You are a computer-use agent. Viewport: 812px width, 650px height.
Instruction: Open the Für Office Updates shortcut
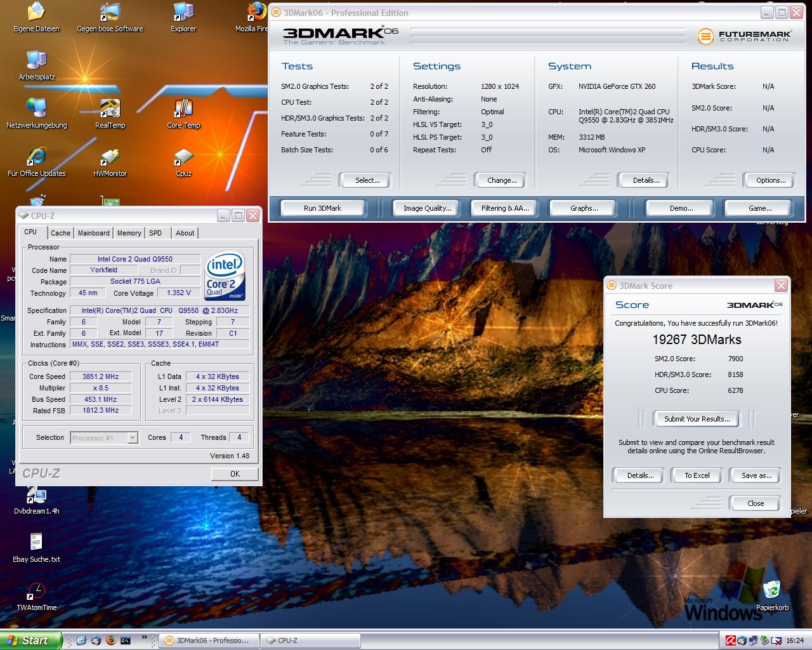[x=36, y=162]
